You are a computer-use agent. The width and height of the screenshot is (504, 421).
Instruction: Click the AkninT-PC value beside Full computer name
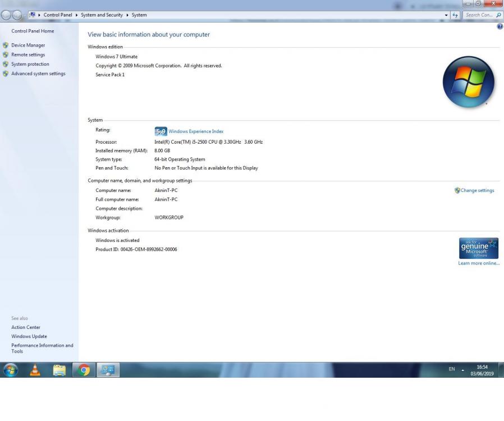click(166, 200)
